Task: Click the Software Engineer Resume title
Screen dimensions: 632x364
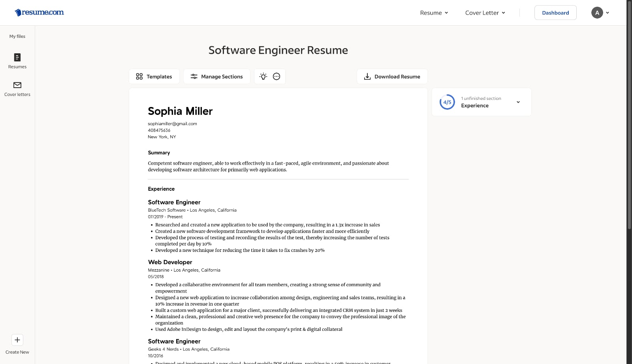Action: coord(278,50)
